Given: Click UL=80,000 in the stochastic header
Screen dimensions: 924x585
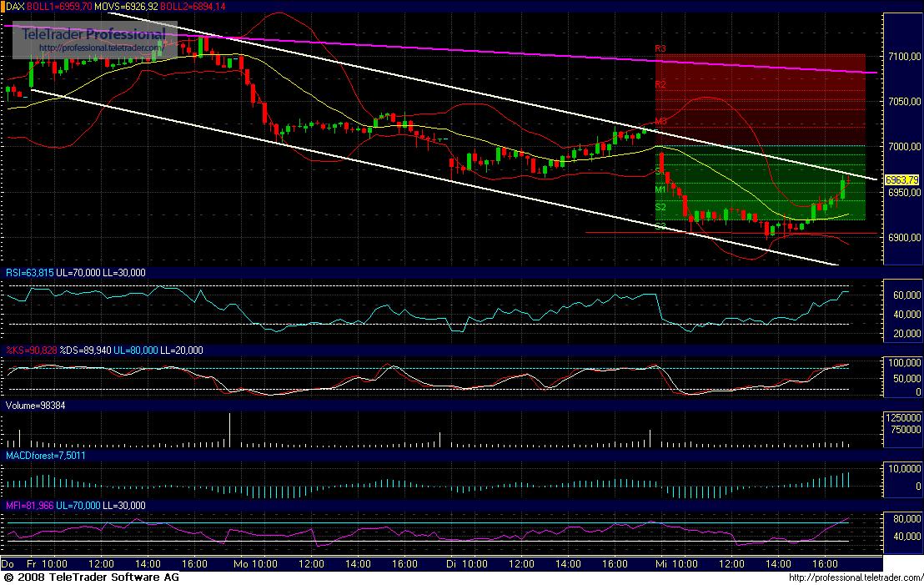Looking at the screenshot, I should click(136, 350).
